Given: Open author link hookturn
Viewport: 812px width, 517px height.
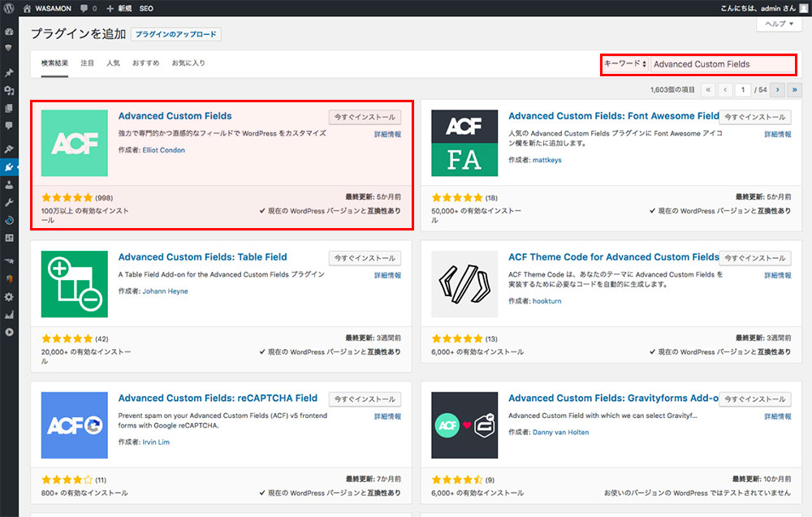Looking at the screenshot, I should [546, 301].
